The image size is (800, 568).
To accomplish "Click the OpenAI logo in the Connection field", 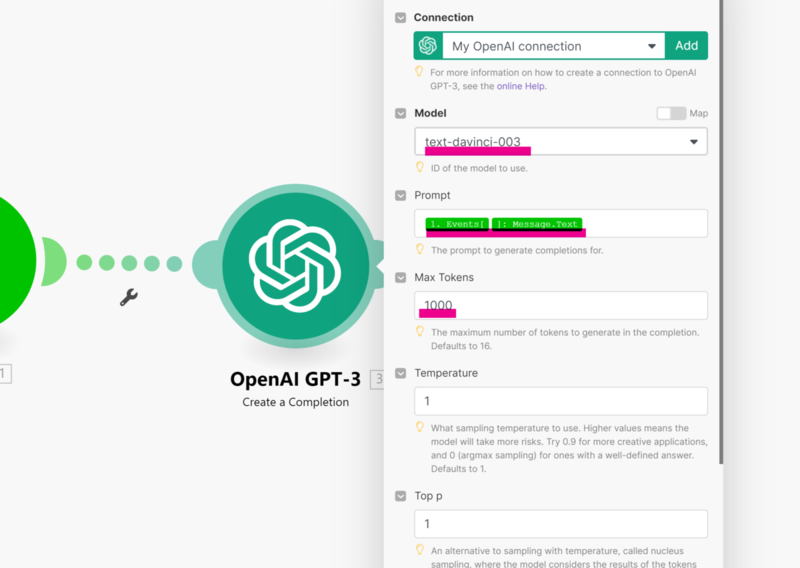I will (x=428, y=46).
